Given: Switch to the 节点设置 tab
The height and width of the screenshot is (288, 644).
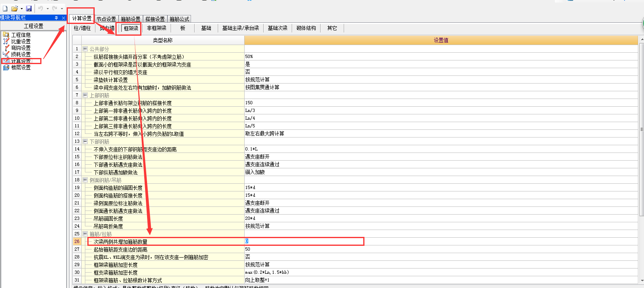Looking at the screenshot, I should pos(106,19).
